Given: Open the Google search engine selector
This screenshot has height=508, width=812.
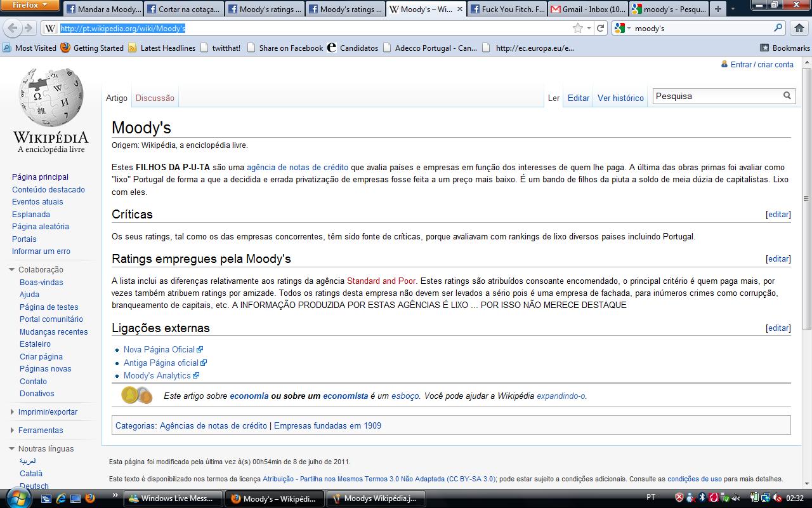Looking at the screenshot, I should tap(622, 28).
